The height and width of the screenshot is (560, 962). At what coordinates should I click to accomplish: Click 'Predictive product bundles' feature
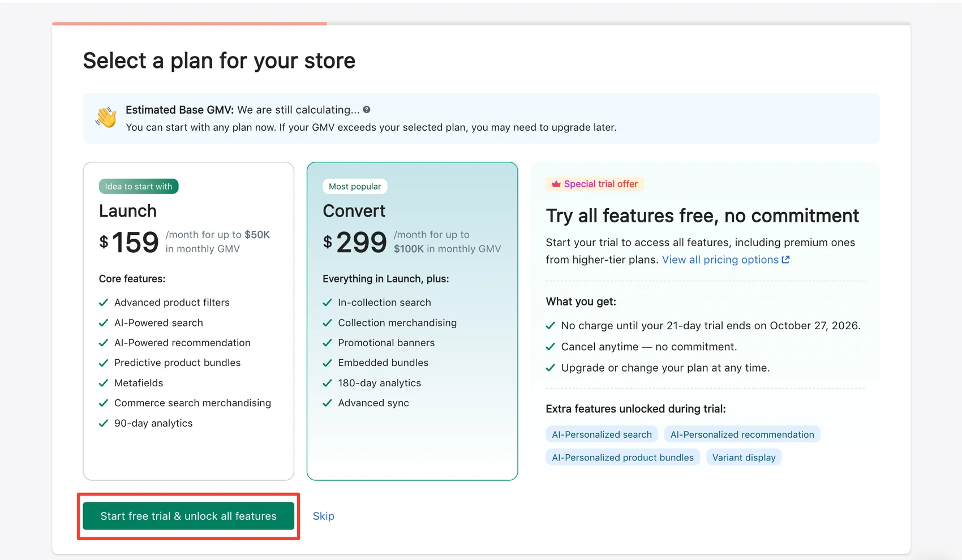[x=177, y=363]
